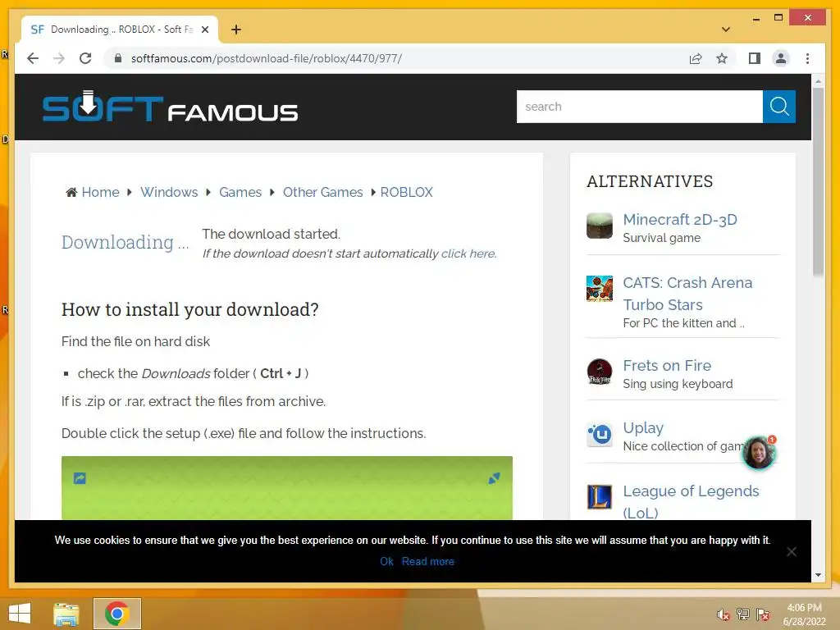Click CATS Crash Arena thumbnail icon
Screen dimensions: 840x630
(x=600, y=289)
